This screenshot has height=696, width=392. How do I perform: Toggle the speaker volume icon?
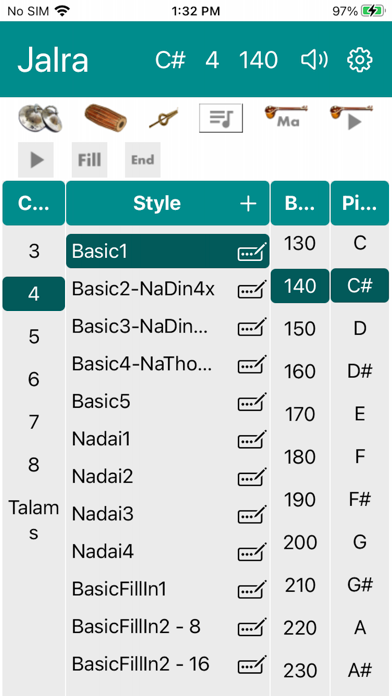coord(314,60)
